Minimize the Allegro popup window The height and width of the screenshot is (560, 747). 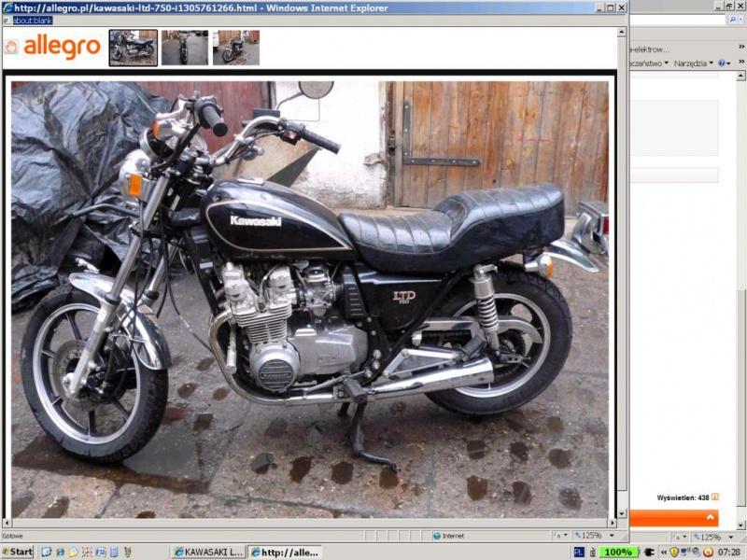tap(600, 7)
